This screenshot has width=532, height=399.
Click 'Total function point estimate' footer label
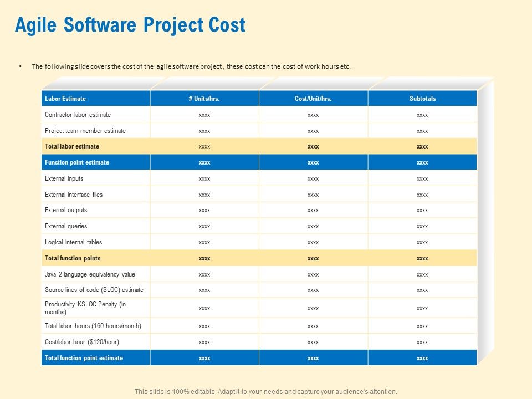[x=84, y=358]
